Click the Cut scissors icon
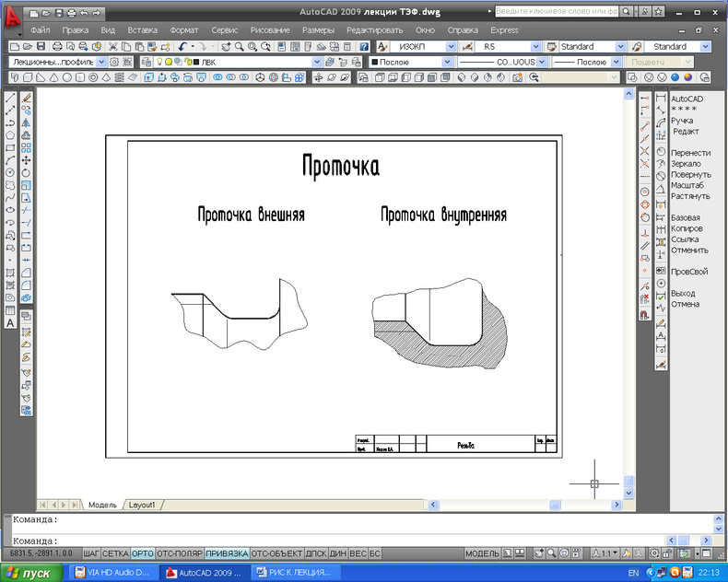Screen dimensions: 728x582 pyautogui.click(x=112, y=46)
